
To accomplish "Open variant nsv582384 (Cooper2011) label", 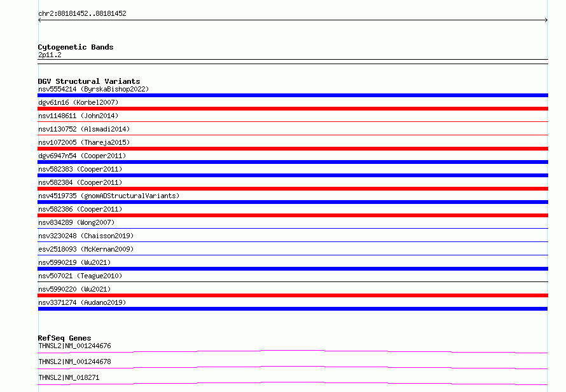I will tap(80, 182).
